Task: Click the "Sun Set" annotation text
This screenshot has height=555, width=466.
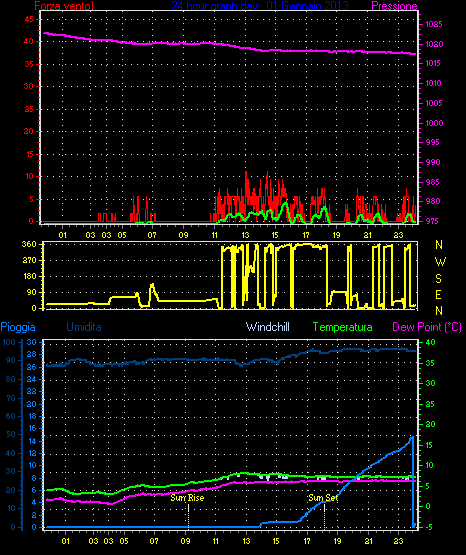Action: pos(323,498)
